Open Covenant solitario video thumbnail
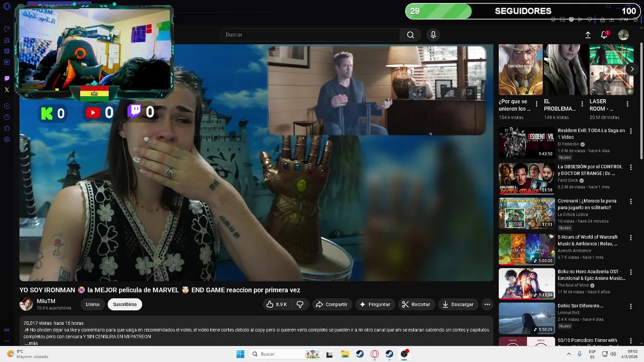The width and height of the screenshot is (644, 362). [x=527, y=214]
